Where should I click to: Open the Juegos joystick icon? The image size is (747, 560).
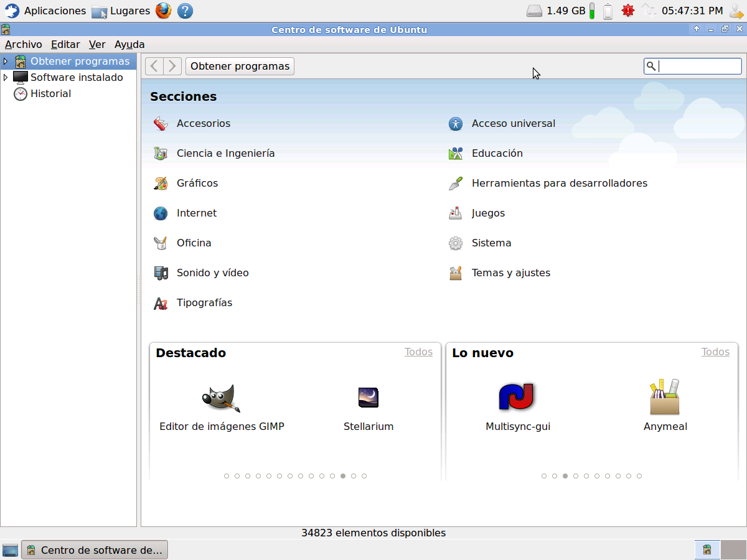click(456, 213)
